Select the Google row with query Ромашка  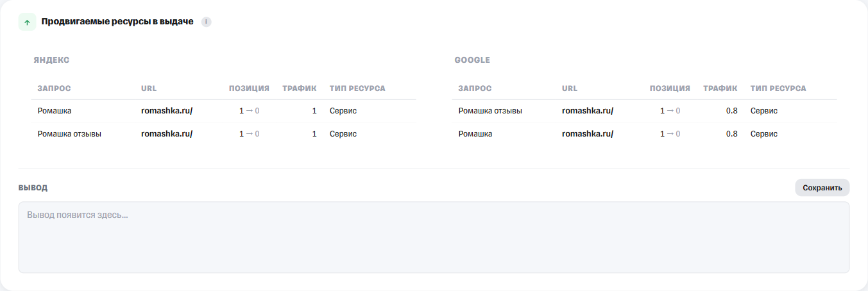pos(644,134)
